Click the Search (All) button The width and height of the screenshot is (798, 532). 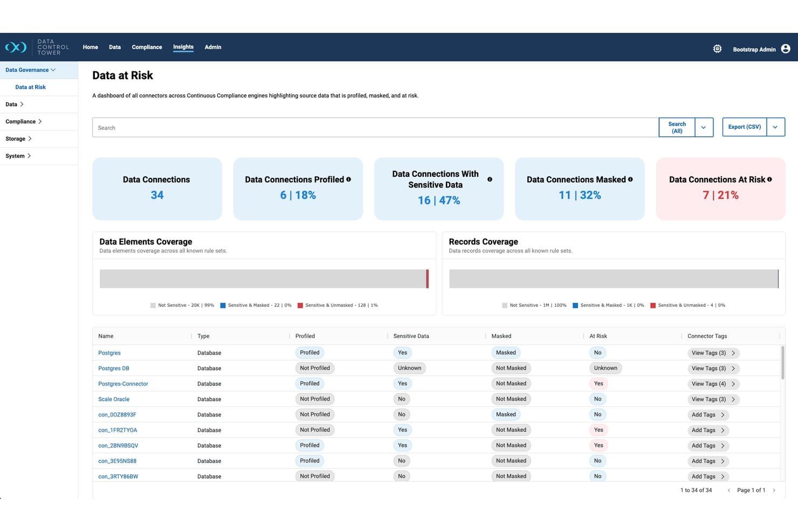tap(677, 127)
